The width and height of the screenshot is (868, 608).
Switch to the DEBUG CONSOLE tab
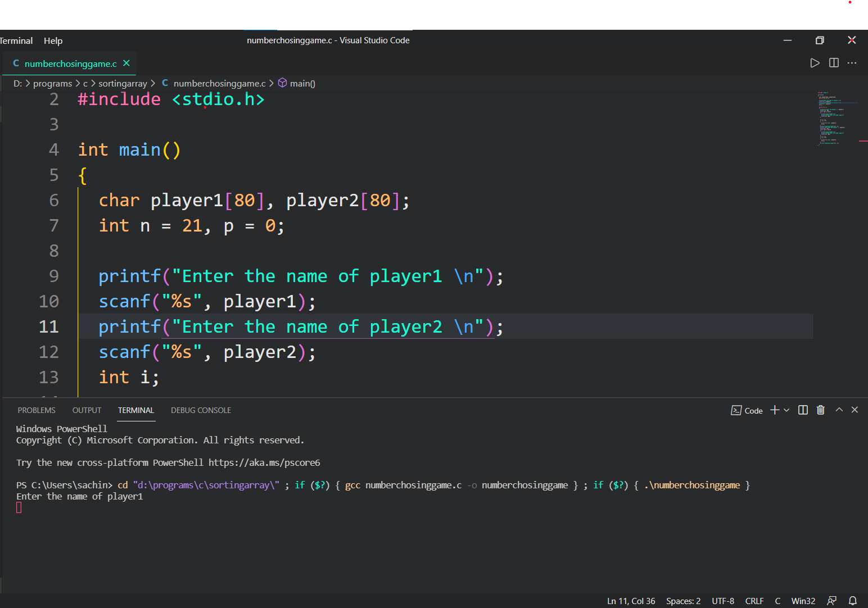(201, 410)
